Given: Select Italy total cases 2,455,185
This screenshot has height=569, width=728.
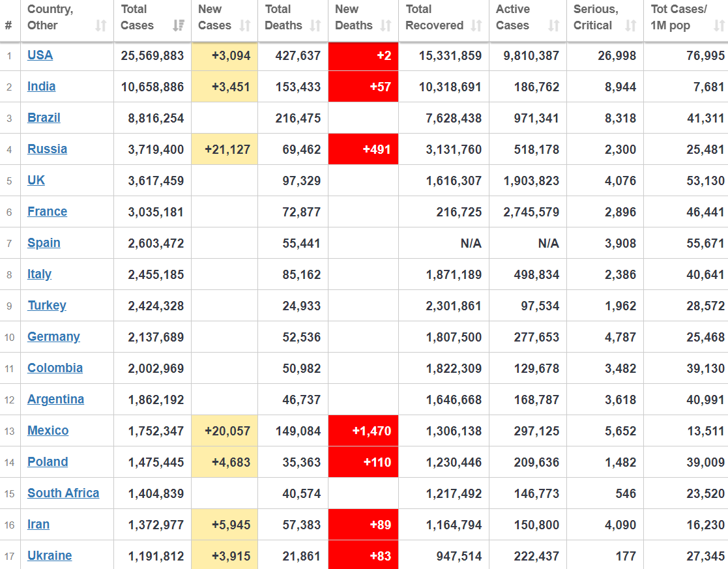Looking at the screenshot, I should coord(156,274).
